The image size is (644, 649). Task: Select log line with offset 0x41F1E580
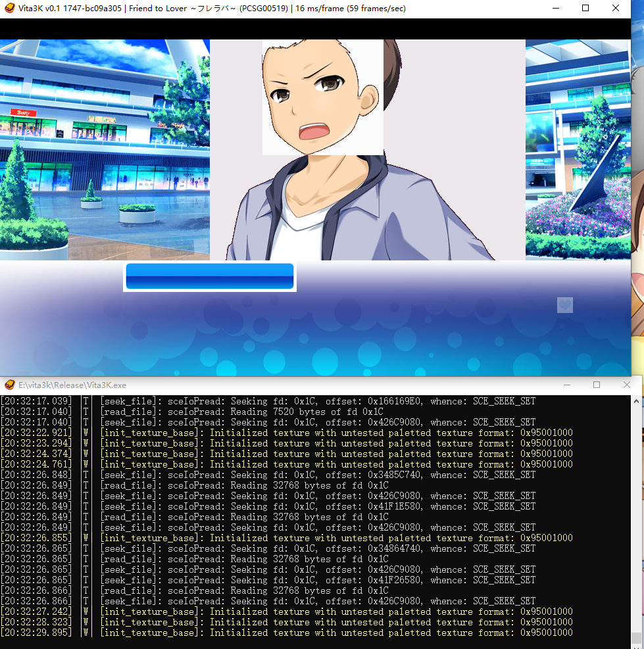(x=268, y=506)
